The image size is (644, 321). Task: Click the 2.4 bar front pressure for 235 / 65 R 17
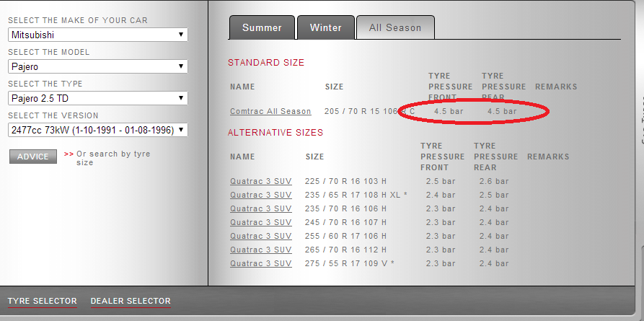click(x=441, y=195)
